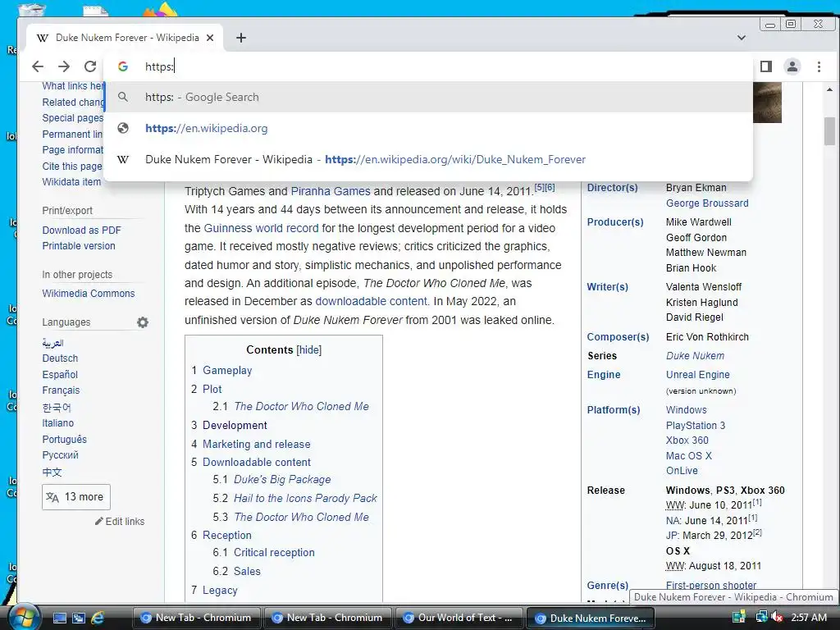Open the OnLive platform link
This screenshot has width=840, height=630.
682,471
